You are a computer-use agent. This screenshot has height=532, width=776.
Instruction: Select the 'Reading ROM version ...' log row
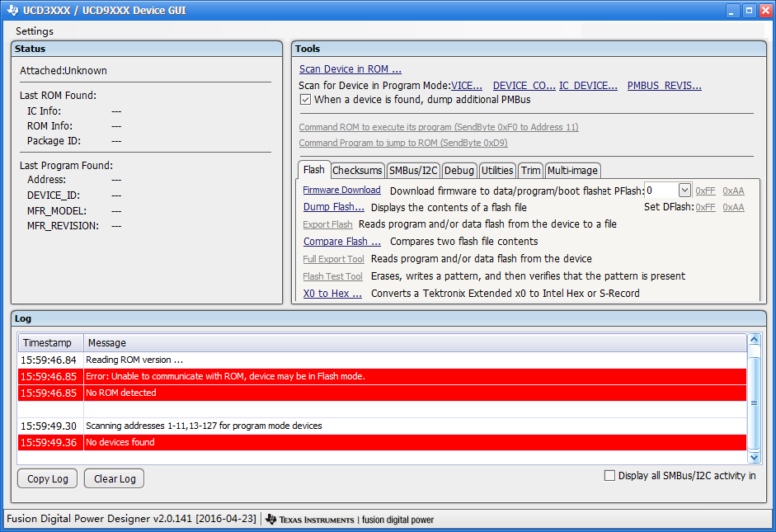click(x=382, y=360)
